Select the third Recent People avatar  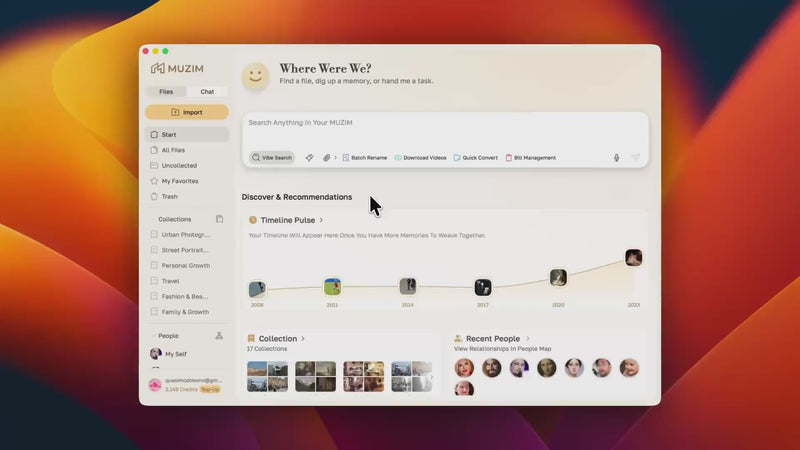point(519,368)
